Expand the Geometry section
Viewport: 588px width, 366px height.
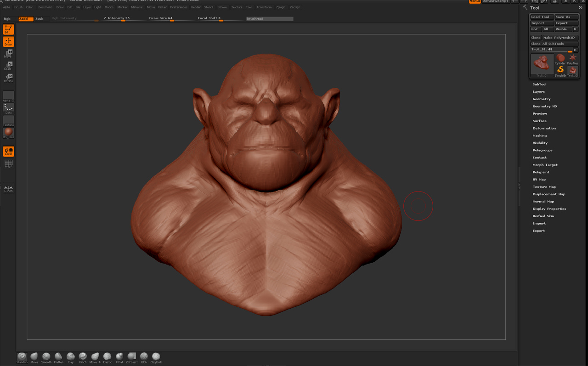(x=541, y=99)
